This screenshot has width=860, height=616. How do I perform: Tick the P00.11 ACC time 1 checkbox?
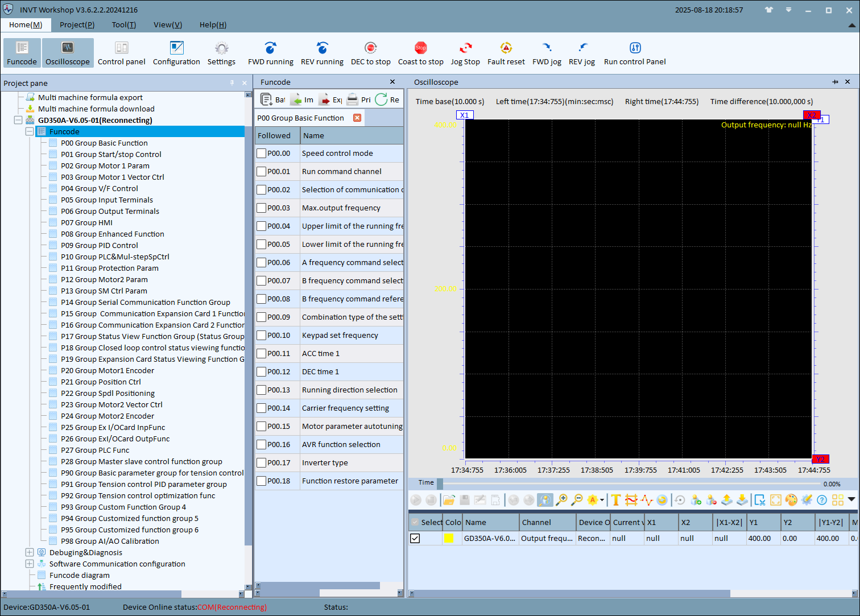click(x=262, y=354)
